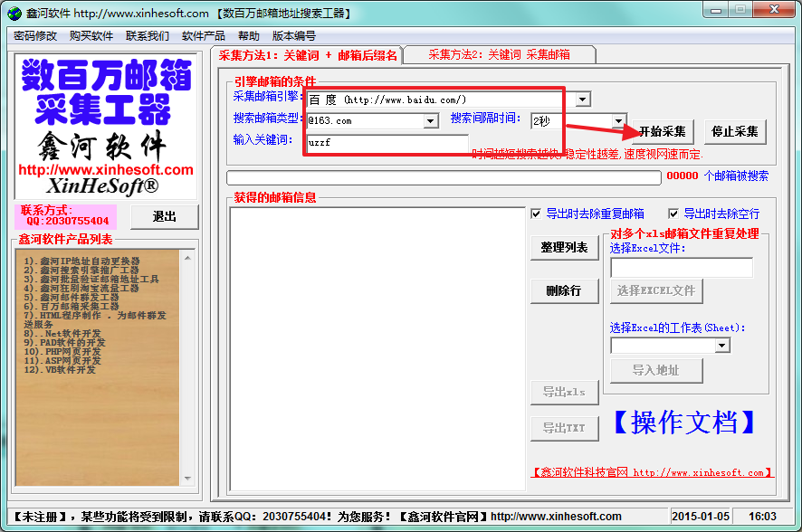Viewport: 802px width, 532px height.
Task: Switch to 采集方法1 关键词+邮箱后缀名 tab
Action: pyautogui.click(x=308, y=55)
